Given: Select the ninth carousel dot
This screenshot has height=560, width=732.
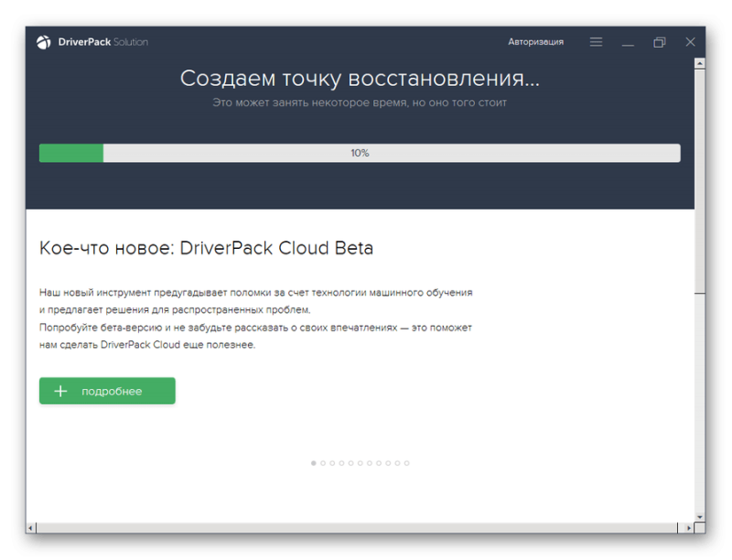Looking at the screenshot, I should (388, 463).
